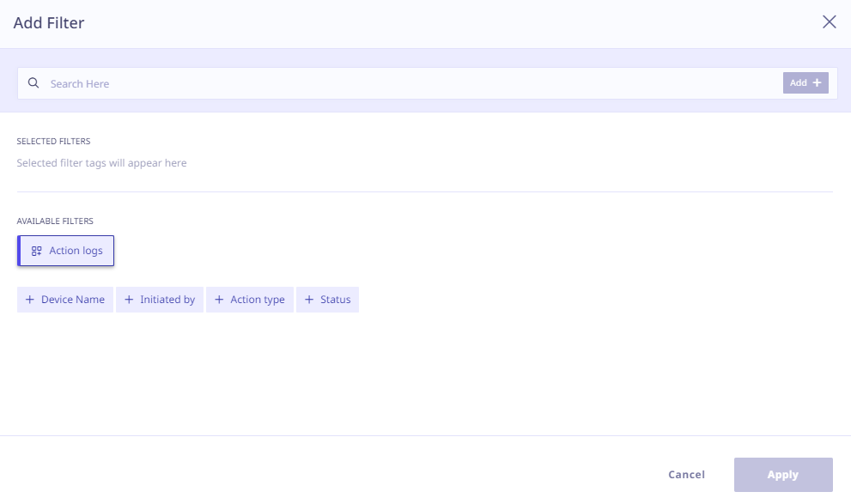Apply the selected filters
851x504 pixels.
pos(783,475)
